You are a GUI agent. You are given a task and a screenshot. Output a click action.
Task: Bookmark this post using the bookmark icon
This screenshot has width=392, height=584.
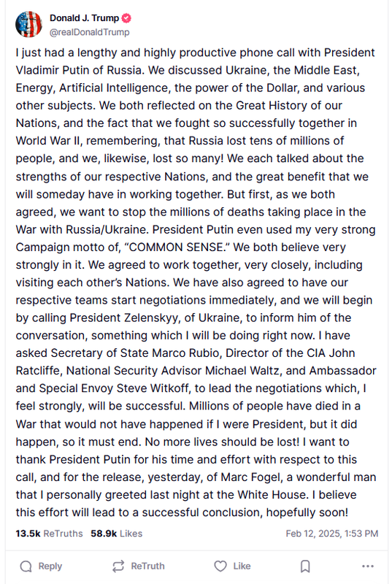pyautogui.click(x=305, y=566)
